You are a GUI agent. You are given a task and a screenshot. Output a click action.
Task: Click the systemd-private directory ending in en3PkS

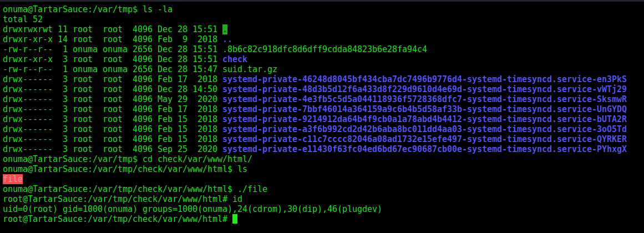pyautogui.click(x=424, y=79)
